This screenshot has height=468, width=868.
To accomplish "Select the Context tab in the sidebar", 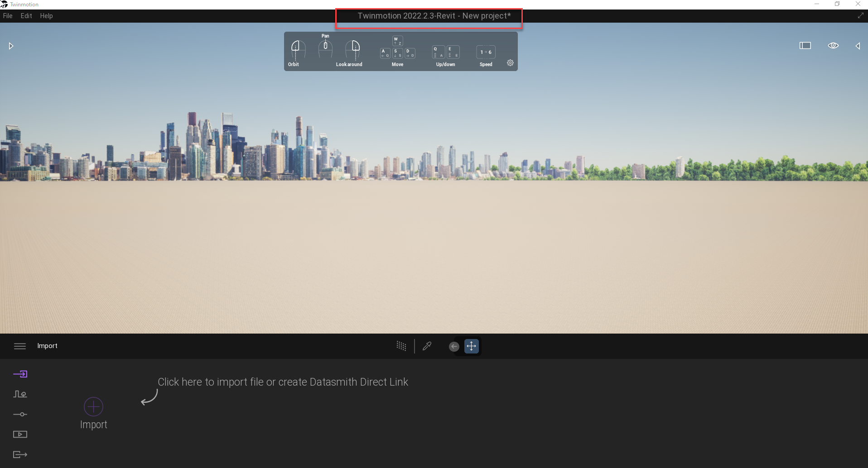I will [20, 394].
